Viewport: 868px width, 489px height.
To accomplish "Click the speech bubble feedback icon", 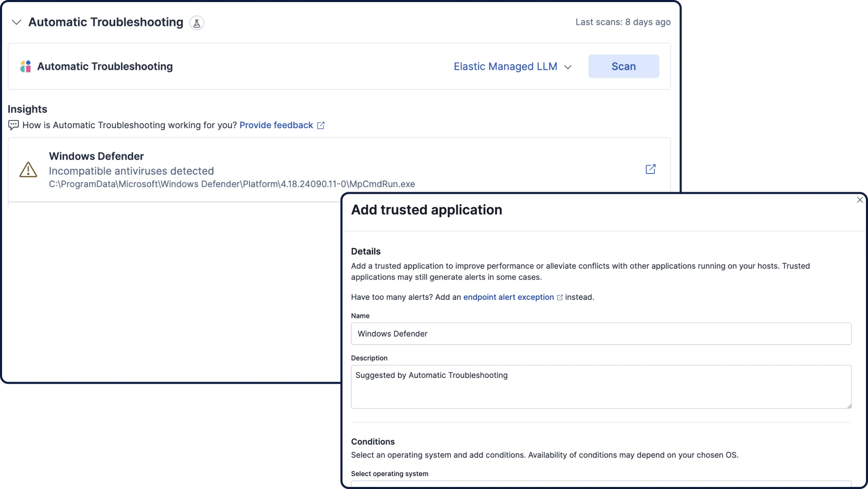I will [x=13, y=125].
